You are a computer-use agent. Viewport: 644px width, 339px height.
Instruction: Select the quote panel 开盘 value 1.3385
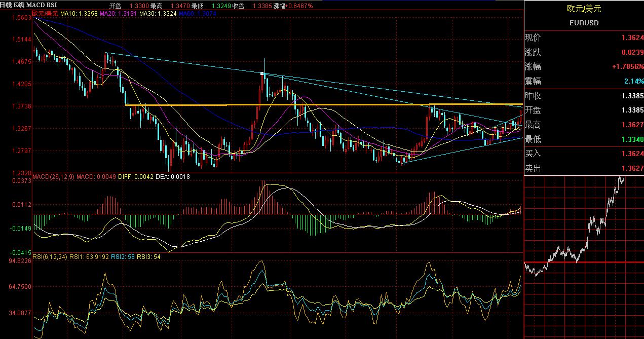pyautogui.click(x=632, y=110)
